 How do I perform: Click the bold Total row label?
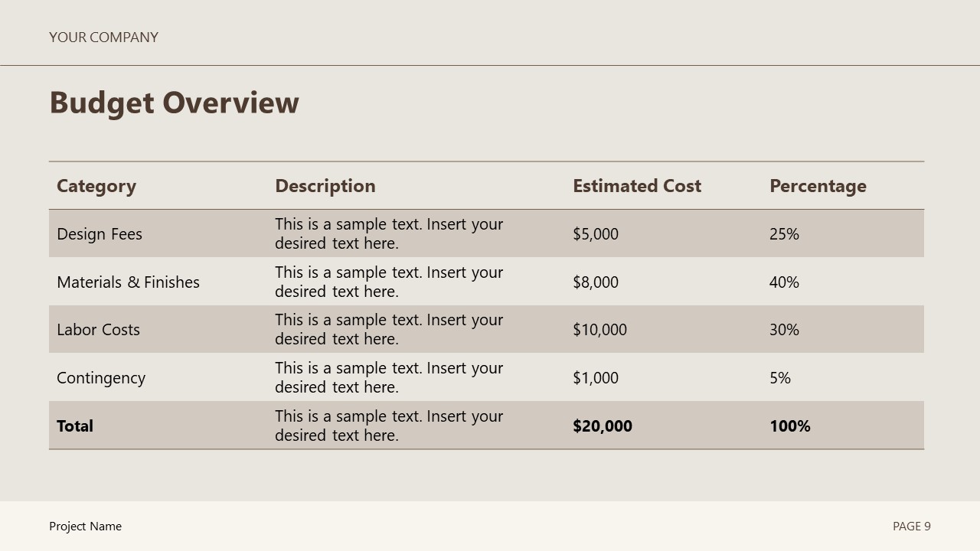[x=75, y=426]
